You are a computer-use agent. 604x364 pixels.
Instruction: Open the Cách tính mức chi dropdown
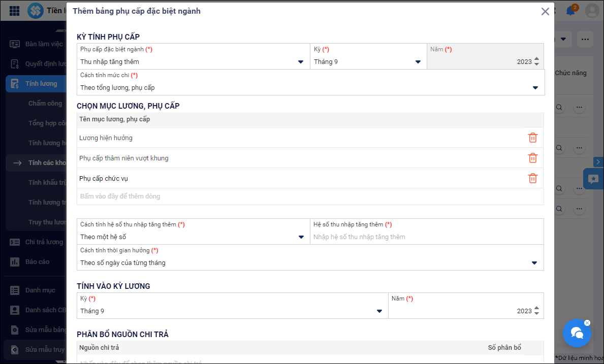[535, 88]
